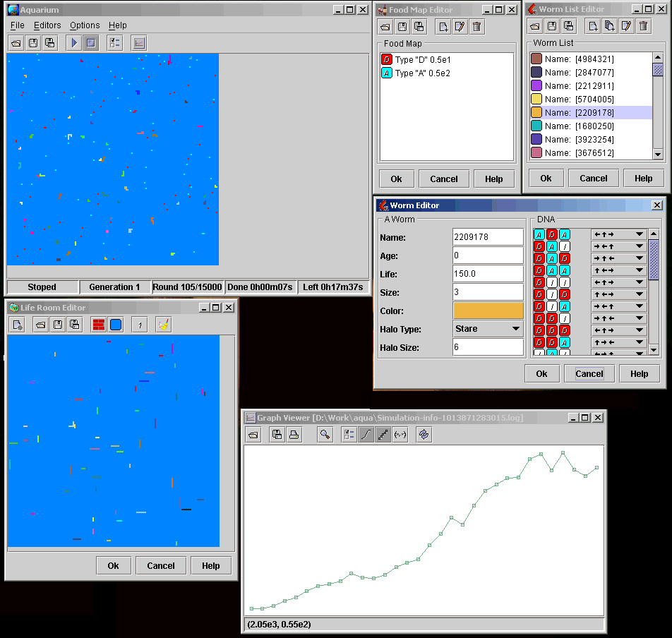
Task: Open the Halo Type dropdown
Action: click(x=488, y=329)
